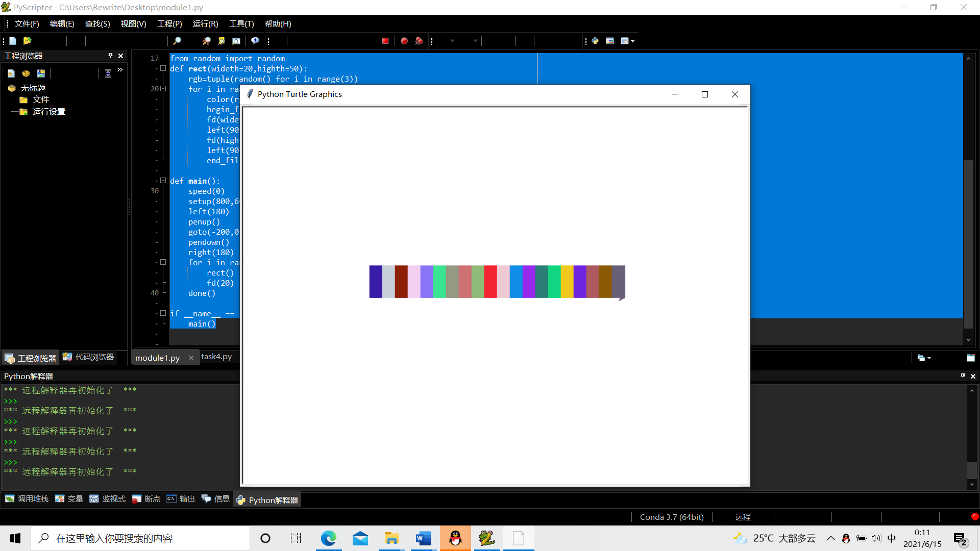Open the 运行(R) menu
Image resolution: width=980 pixels, height=551 pixels.
(x=205, y=24)
